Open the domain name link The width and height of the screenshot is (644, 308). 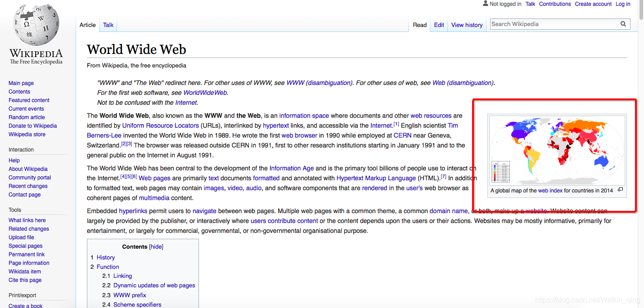[x=449, y=211]
